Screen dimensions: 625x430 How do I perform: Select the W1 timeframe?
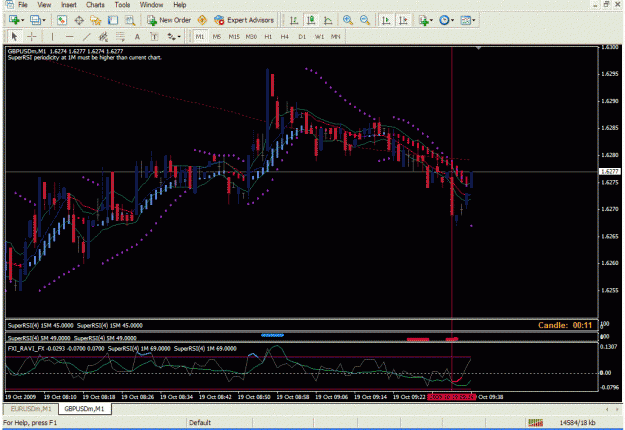319,37
